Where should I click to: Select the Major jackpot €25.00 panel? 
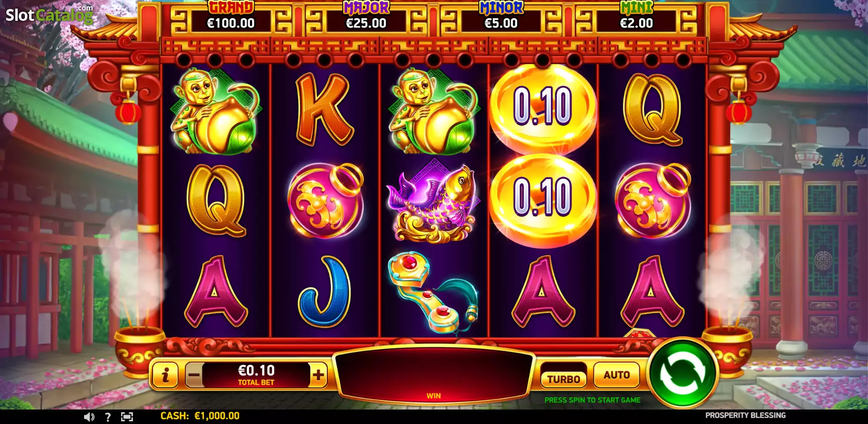click(x=366, y=18)
